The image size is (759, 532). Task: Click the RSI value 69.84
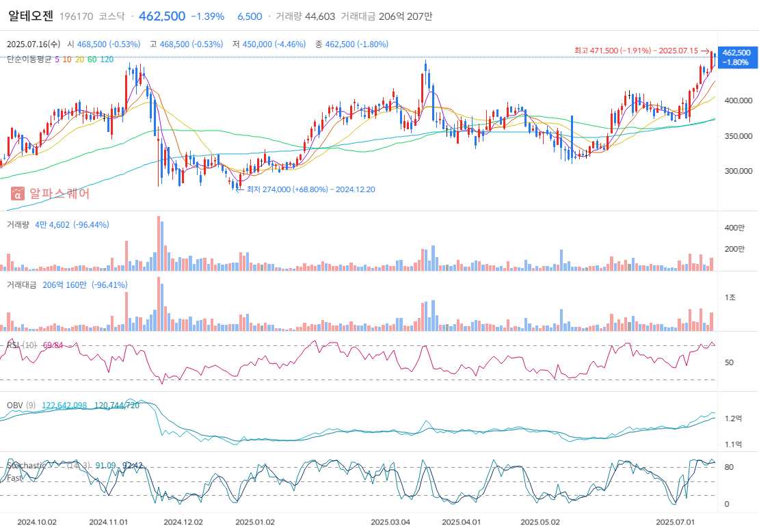coord(53,345)
